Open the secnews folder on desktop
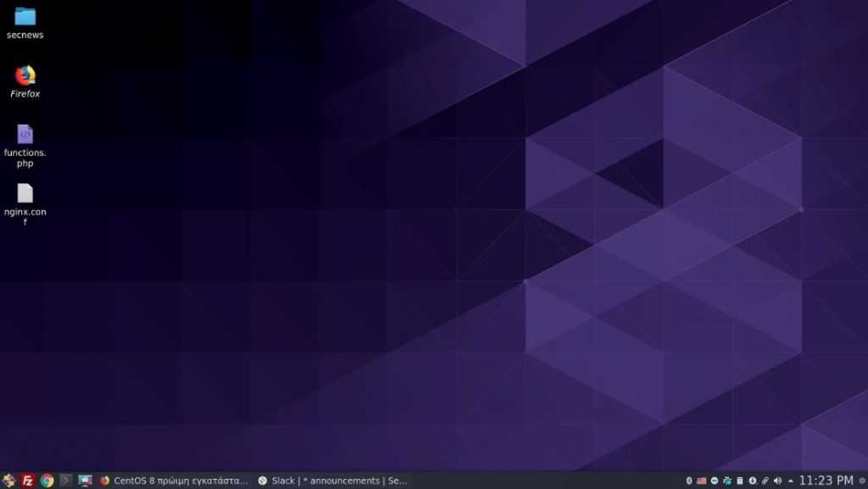This screenshot has width=868, height=489. [25, 23]
